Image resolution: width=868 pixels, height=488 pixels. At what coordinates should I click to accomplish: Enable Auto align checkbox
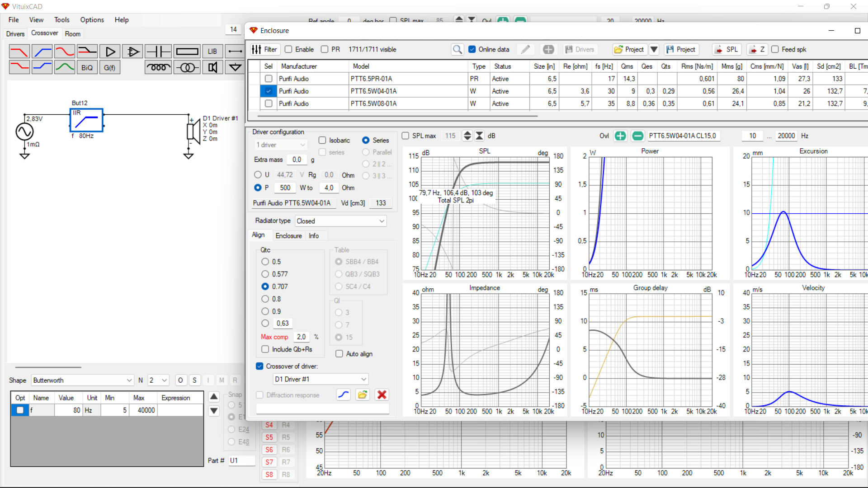340,354
